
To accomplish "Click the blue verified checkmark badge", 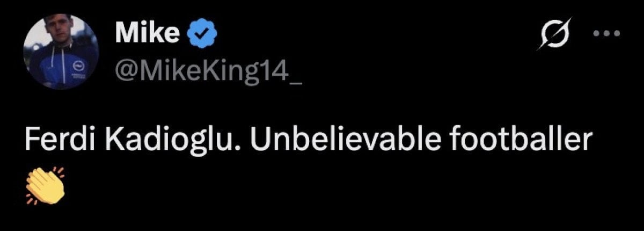I will pos(202,34).
